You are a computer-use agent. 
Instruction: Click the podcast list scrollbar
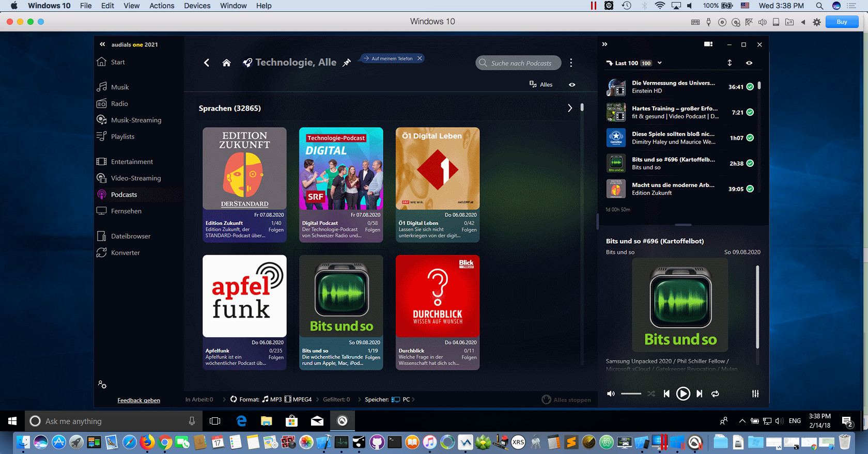[x=582, y=107]
